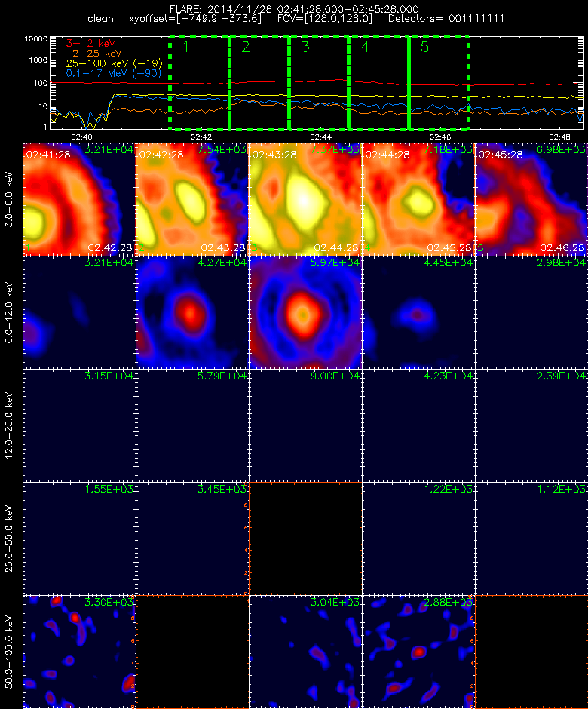Click the 02:48 time axis label
This screenshot has height=709, width=588.
pyautogui.click(x=559, y=137)
